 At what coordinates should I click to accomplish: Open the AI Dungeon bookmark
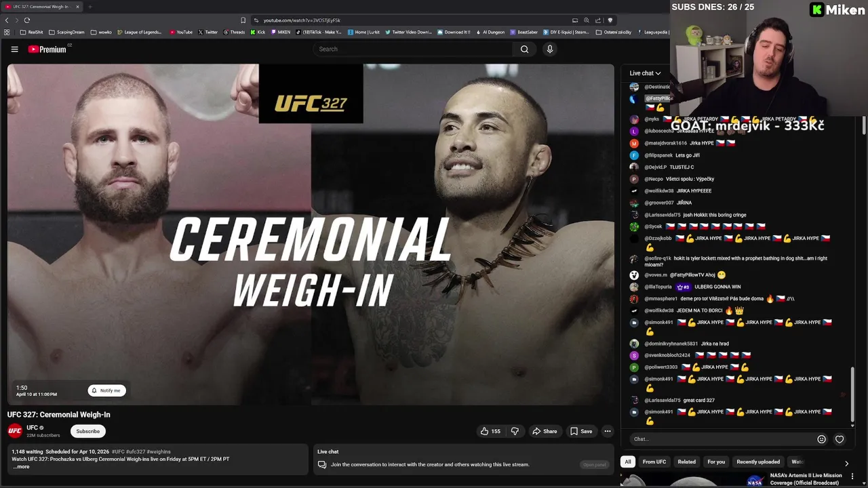[x=491, y=32]
